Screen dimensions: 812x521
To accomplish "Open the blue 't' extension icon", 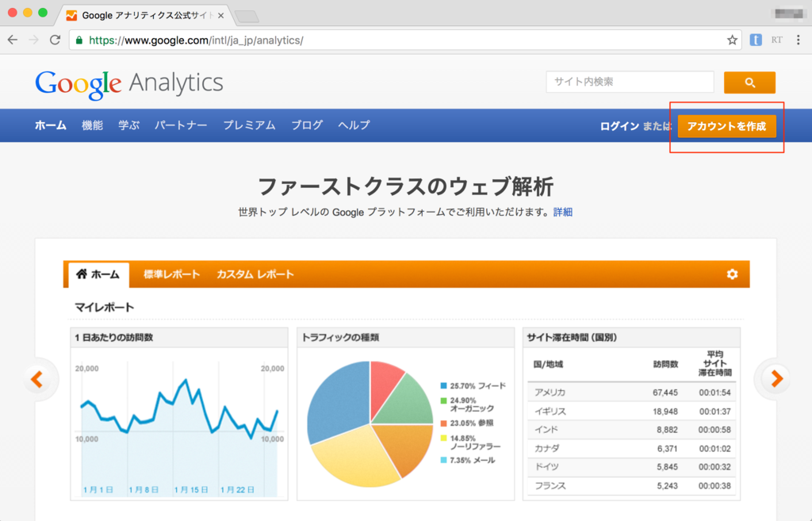I will pos(756,40).
